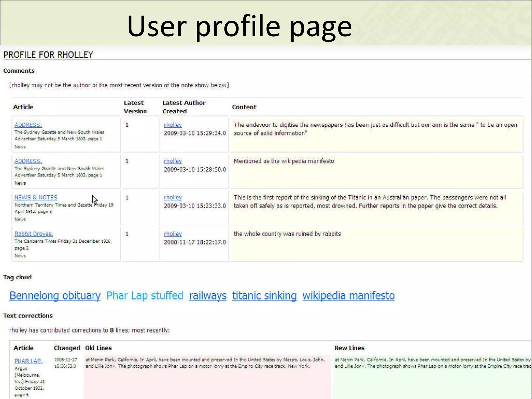Click the Old Lines column header
Viewport: 532px width, 399px height.
[98, 348]
